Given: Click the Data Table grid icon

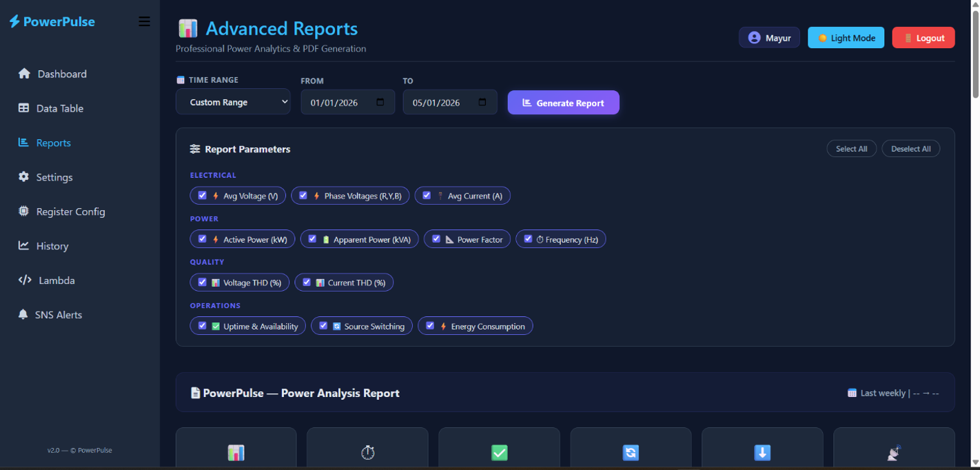Looking at the screenshot, I should coord(23,108).
